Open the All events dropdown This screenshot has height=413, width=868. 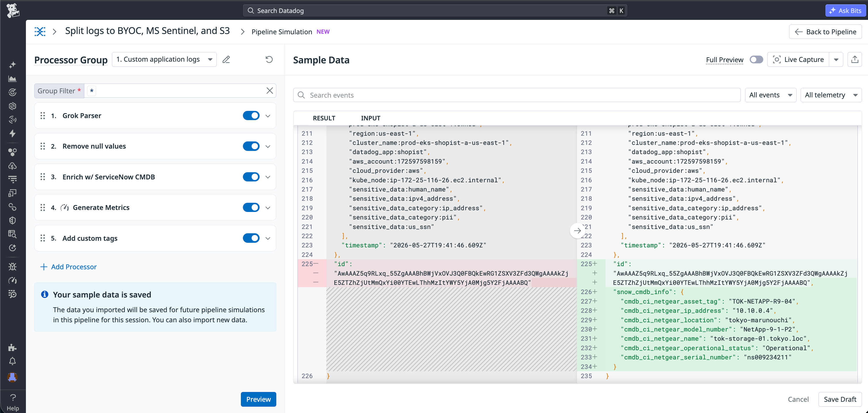(x=770, y=95)
